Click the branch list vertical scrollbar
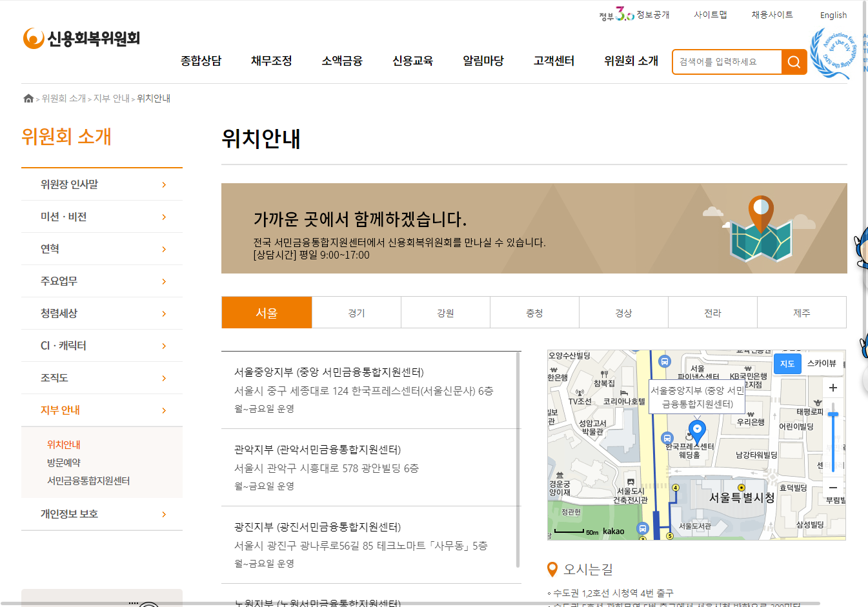This screenshot has height=607, width=868. tap(518, 459)
